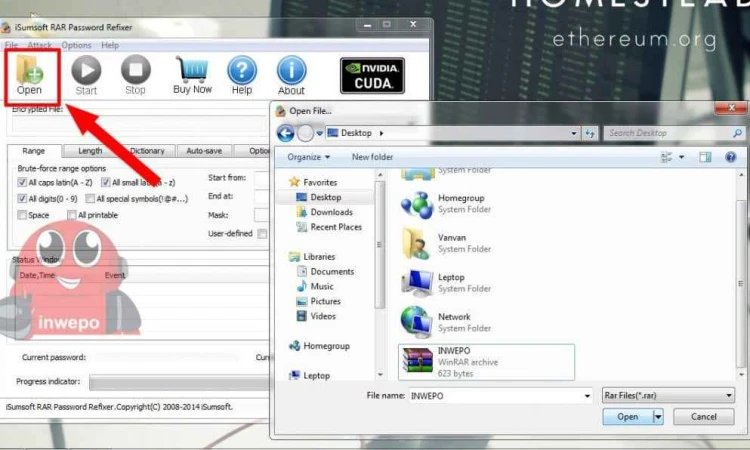
Task: Open the dialog help icon
Action: [730, 157]
